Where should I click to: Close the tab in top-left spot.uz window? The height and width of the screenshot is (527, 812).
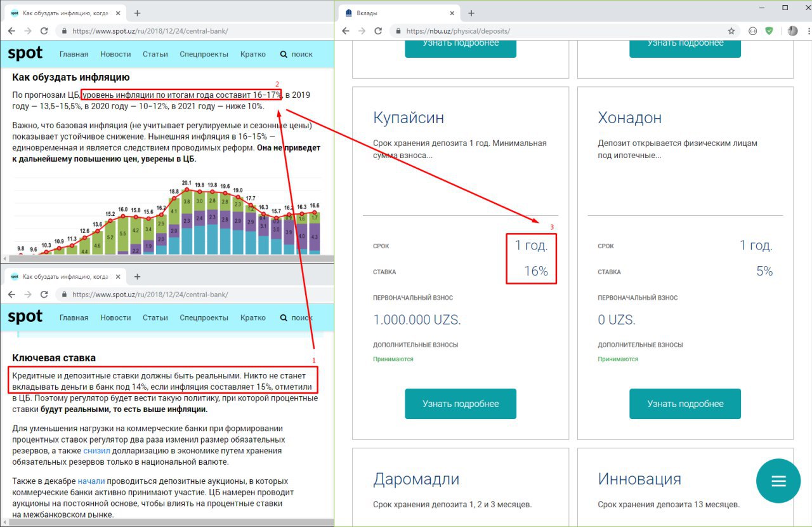tap(119, 13)
